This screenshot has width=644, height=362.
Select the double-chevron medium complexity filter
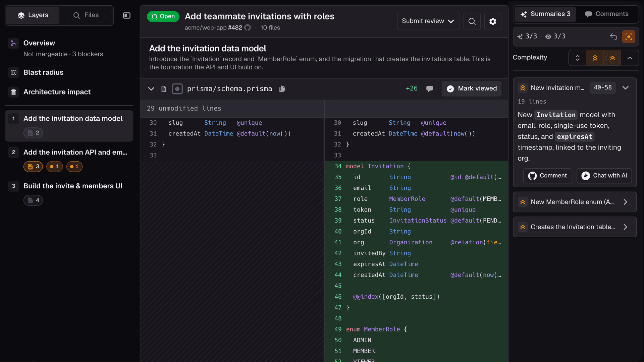pyautogui.click(x=612, y=58)
